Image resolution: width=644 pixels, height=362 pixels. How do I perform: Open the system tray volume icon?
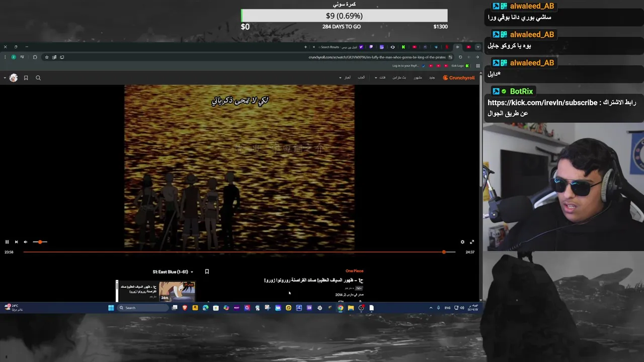pos(462,308)
